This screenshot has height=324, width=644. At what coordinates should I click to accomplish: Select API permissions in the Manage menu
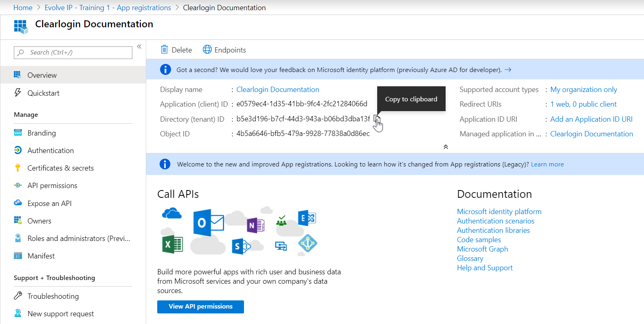pos(52,186)
